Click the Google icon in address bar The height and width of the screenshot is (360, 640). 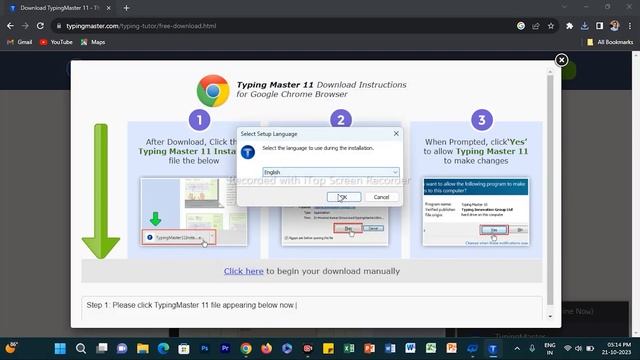click(x=520, y=26)
